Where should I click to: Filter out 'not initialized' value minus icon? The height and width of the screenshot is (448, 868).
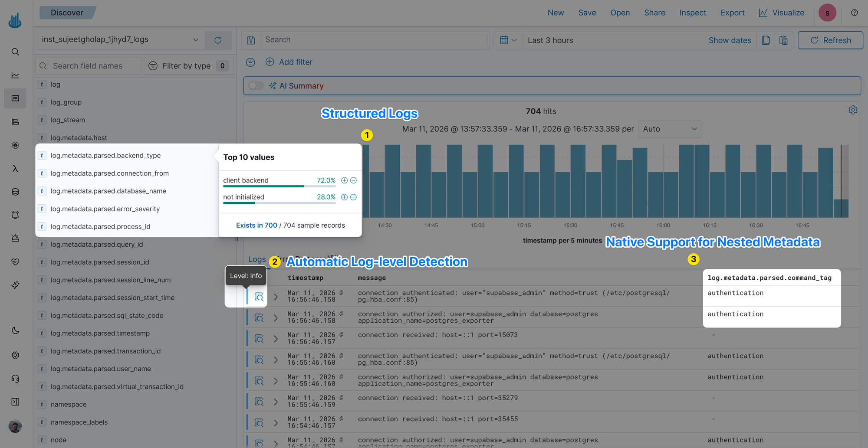click(354, 197)
